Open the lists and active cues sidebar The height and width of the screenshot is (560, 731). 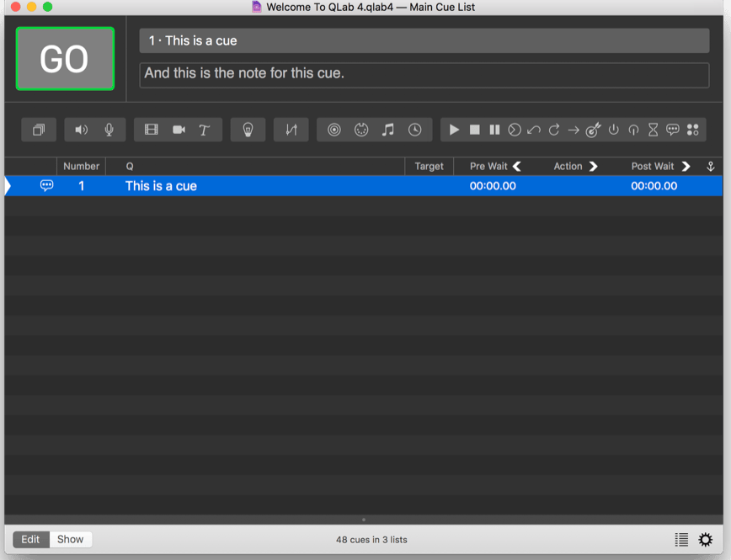pyautogui.click(x=681, y=540)
